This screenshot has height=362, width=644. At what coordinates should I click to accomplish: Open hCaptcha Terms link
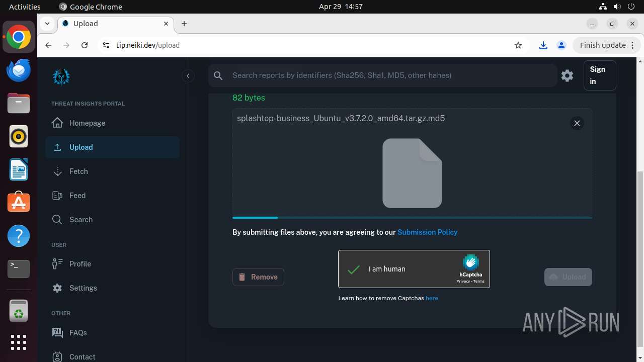479,282
